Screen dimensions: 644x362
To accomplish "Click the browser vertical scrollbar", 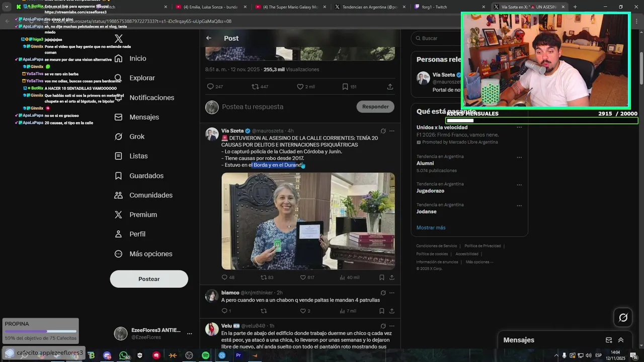I will [641, 68].
